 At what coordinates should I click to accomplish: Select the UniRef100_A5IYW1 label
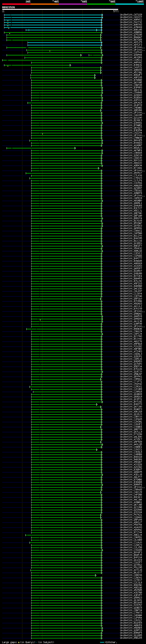(131, 72)
